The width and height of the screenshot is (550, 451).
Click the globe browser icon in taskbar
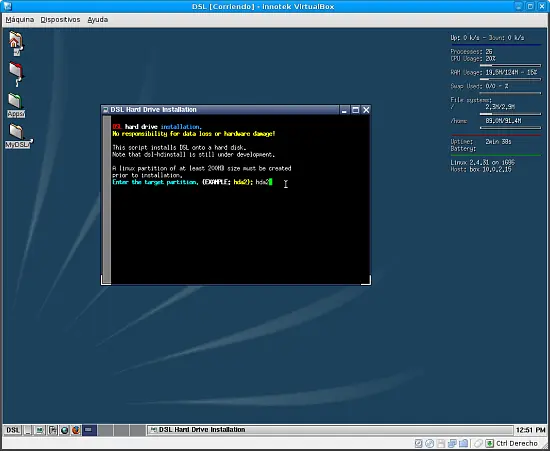[x=65, y=430]
